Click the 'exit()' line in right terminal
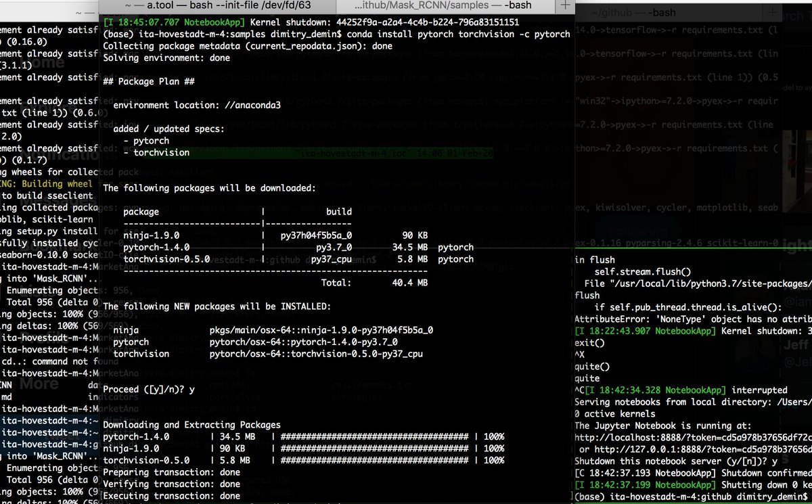This screenshot has height=504, width=812. [590, 343]
